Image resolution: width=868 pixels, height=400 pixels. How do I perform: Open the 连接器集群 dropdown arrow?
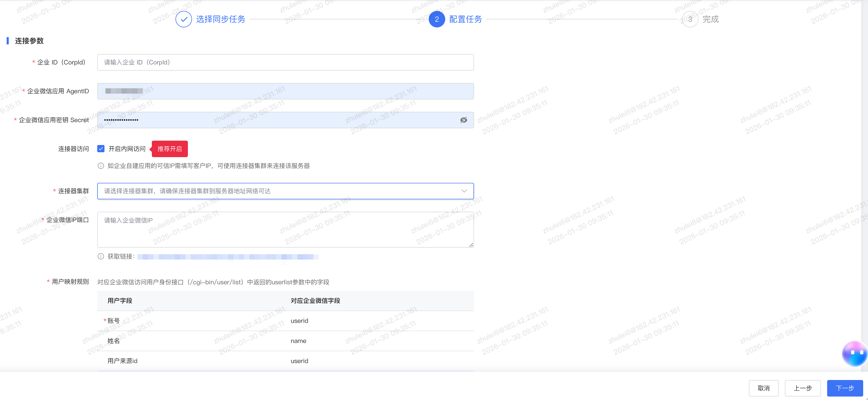[x=464, y=191]
